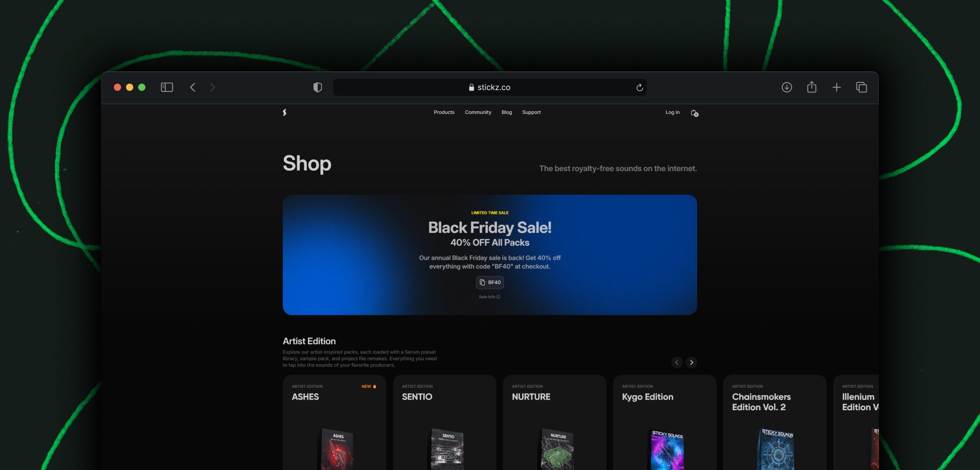The width and height of the screenshot is (980, 470).
Task: Show the tab overview icon
Action: [x=862, y=87]
